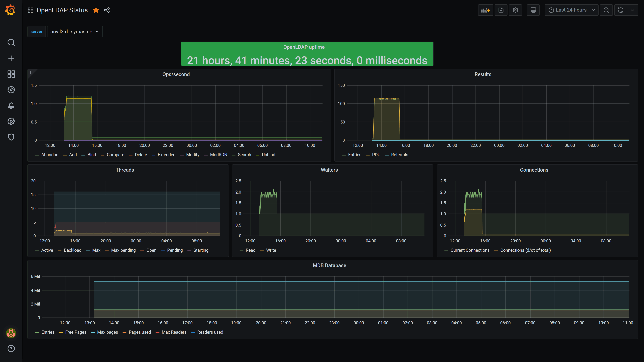644x362 pixels.
Task: Open the MDB Database panel title menu
Action: point(329,266)
